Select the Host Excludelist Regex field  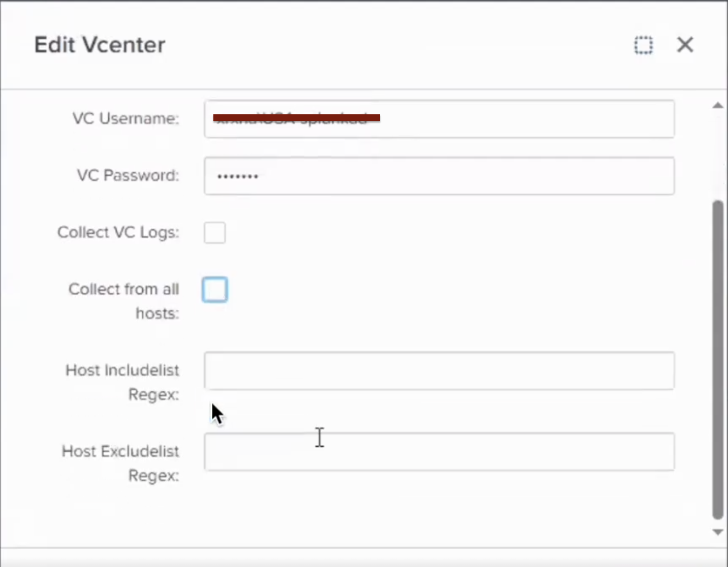pos(439,451)
